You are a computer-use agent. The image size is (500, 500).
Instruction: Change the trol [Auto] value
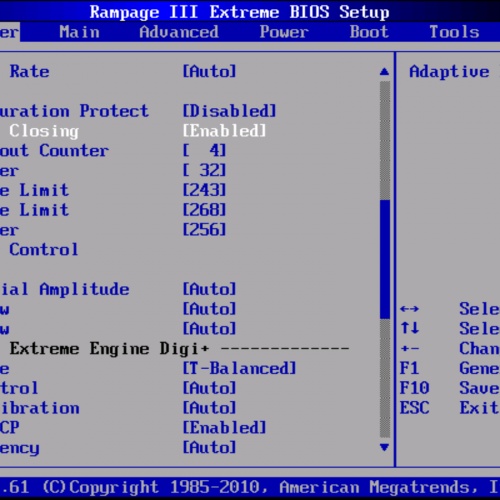209,388
